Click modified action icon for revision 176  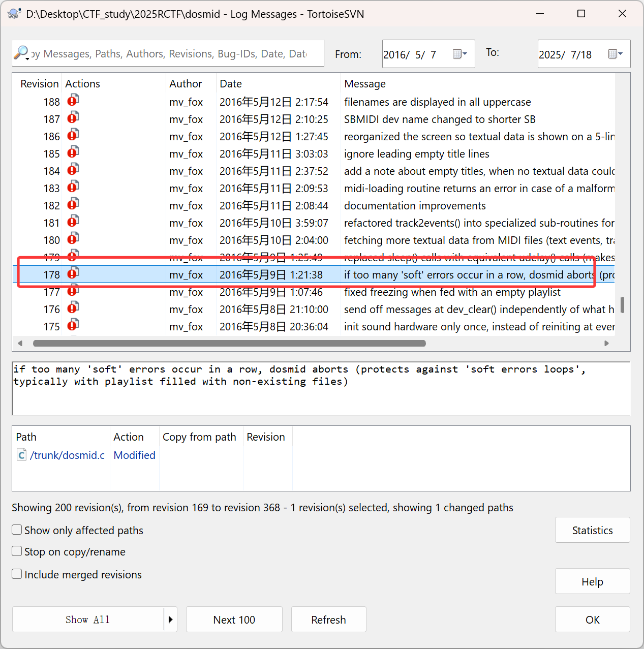(73, 307)
